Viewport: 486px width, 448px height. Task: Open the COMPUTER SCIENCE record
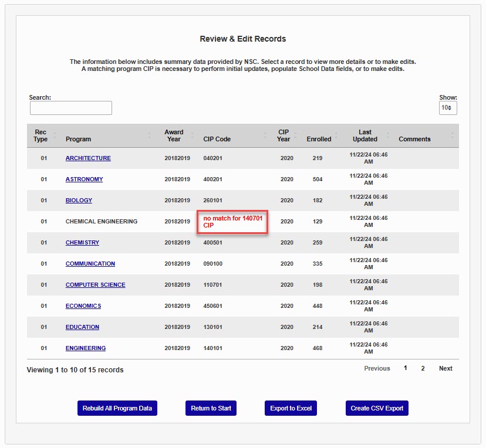pyautogui.click(x=95, y=285)
